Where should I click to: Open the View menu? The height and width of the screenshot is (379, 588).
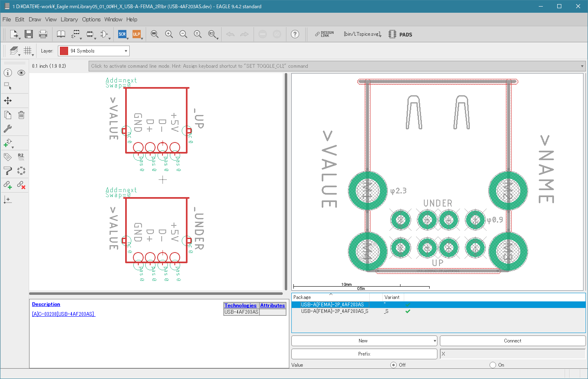pyautogui.click(x=51, y=19)
